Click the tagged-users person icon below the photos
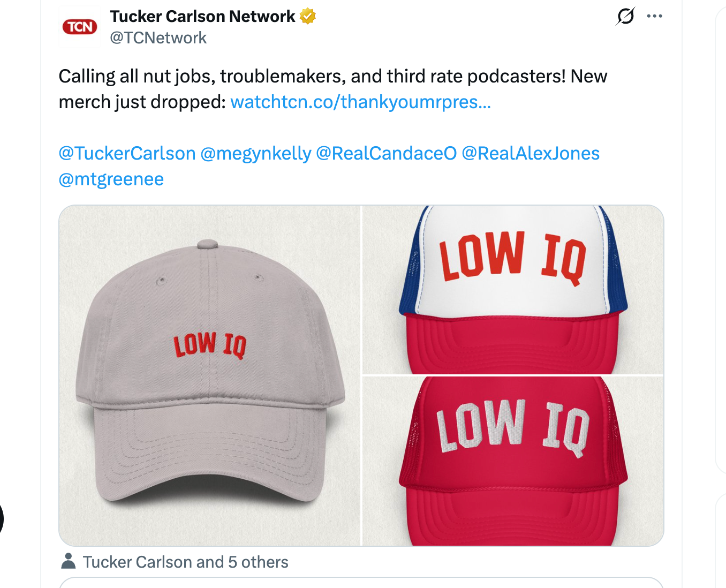The image size is (726, 588). [69, 562]
